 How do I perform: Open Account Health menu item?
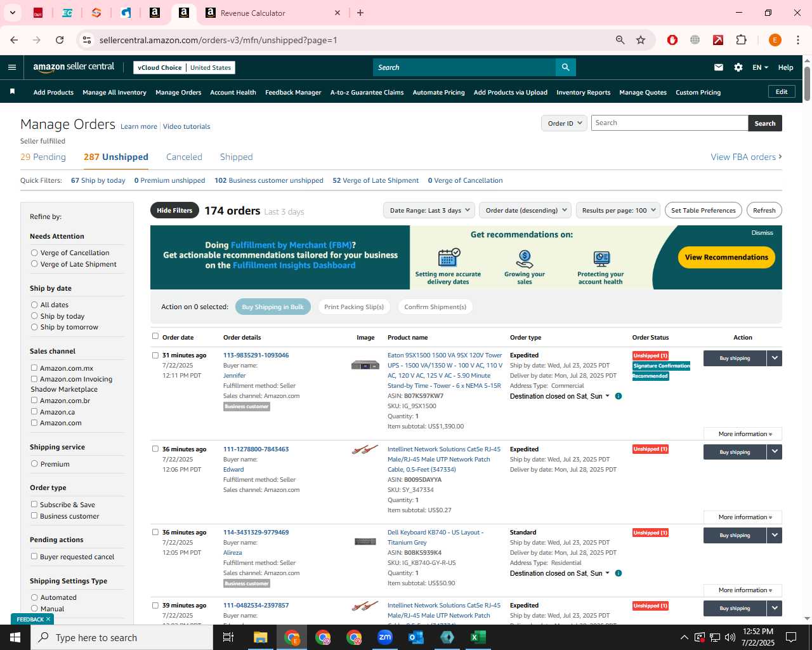tap(233, 92)
